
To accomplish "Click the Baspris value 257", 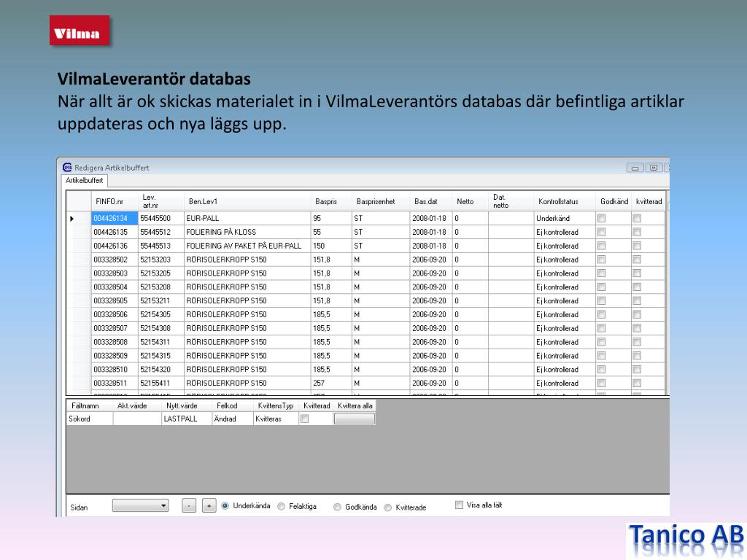I will point(331,383).
